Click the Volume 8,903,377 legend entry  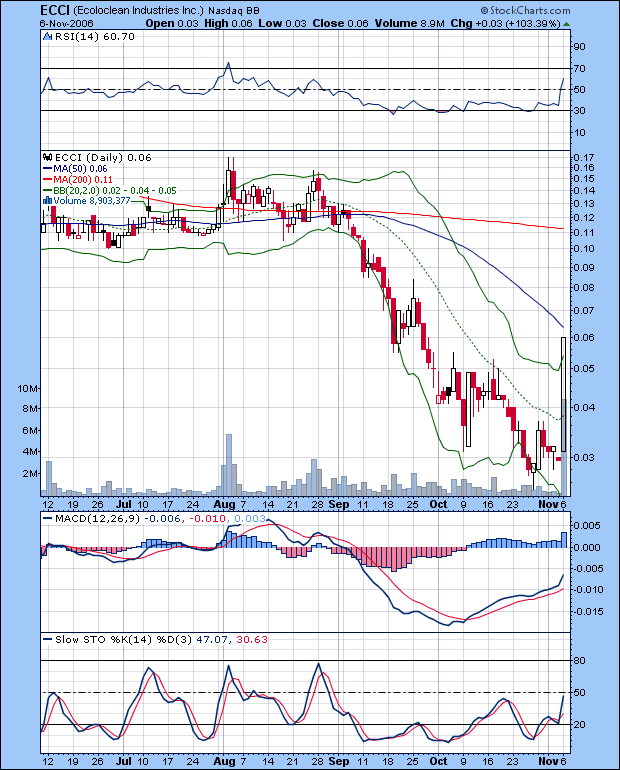(92, 200)
